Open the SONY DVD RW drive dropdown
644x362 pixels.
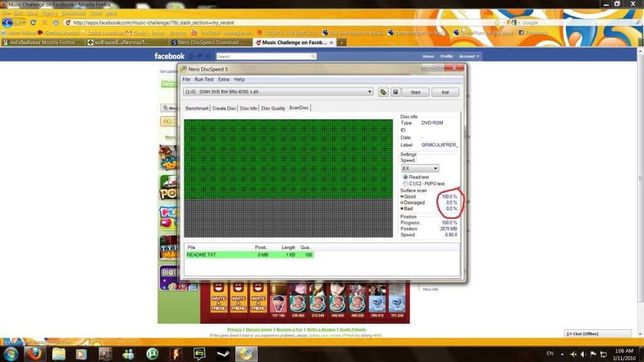tap(278, 92)
